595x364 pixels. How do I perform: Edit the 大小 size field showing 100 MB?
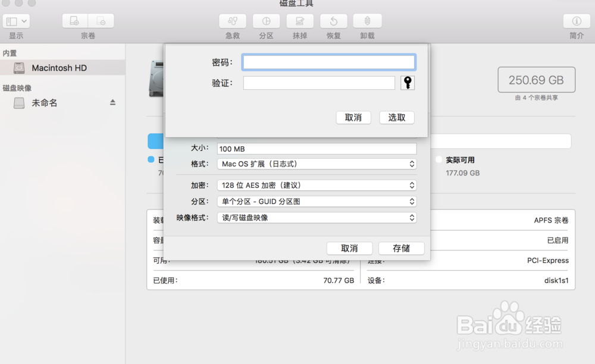[x=317, y=149]
